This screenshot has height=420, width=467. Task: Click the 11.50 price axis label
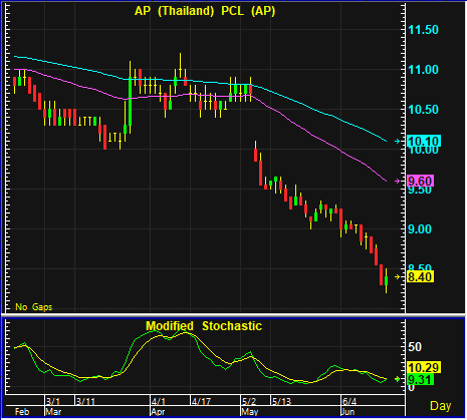424,30
